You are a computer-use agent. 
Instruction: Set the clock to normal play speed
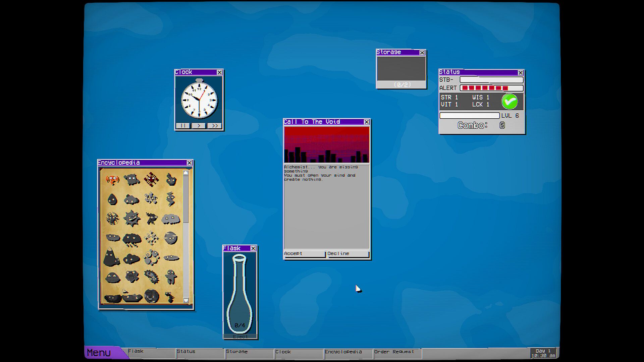tap(199, 126)
